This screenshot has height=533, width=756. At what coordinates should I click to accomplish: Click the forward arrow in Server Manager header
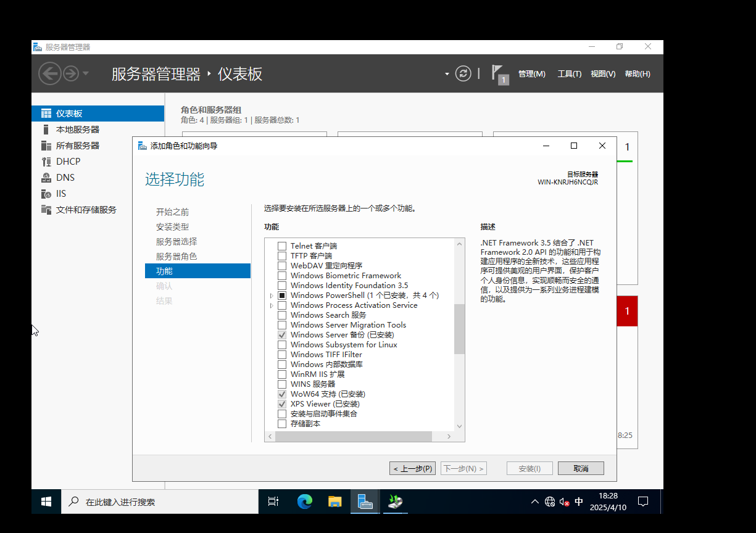71,74
